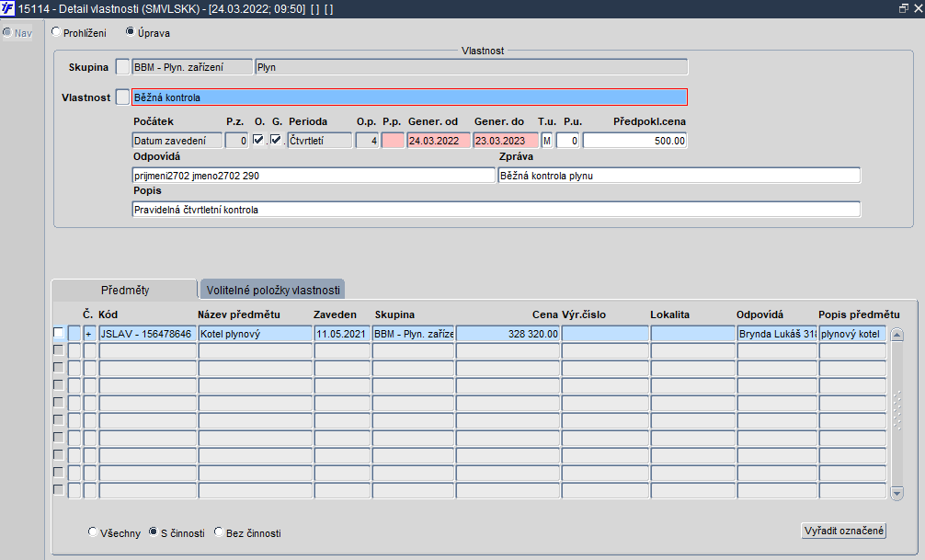Click the Vlastnost field Běžná kontrola

(x=409, y=97)
